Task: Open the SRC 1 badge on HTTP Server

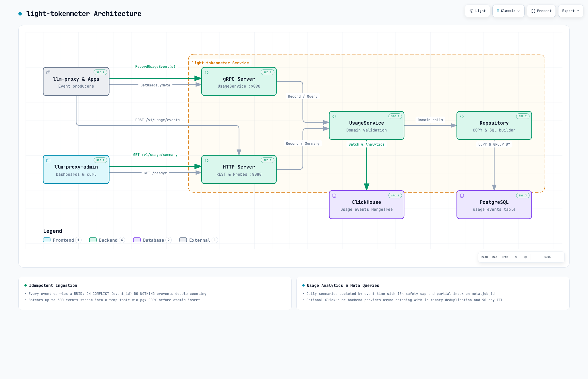Action: (268, 160)
